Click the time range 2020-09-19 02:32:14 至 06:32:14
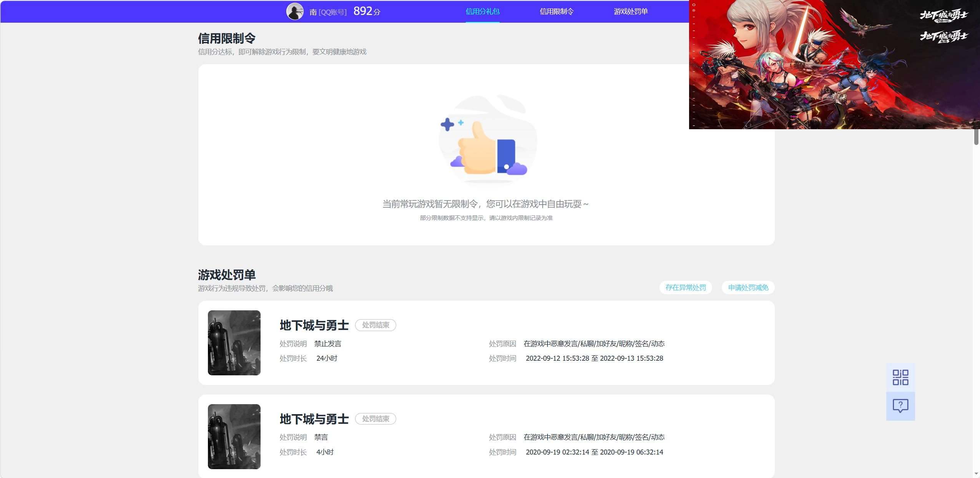 click(594, 452)
